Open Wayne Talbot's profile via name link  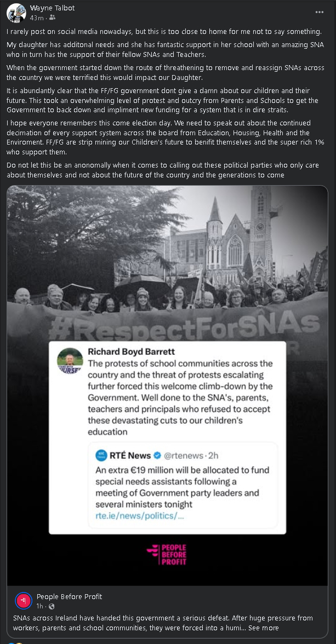(x=52, y=8)
